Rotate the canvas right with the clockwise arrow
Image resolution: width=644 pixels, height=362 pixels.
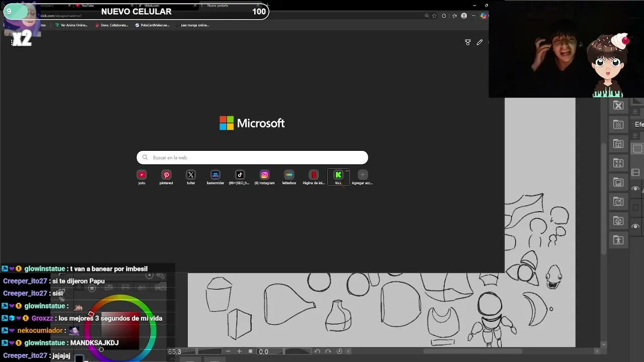pos(328,351)
